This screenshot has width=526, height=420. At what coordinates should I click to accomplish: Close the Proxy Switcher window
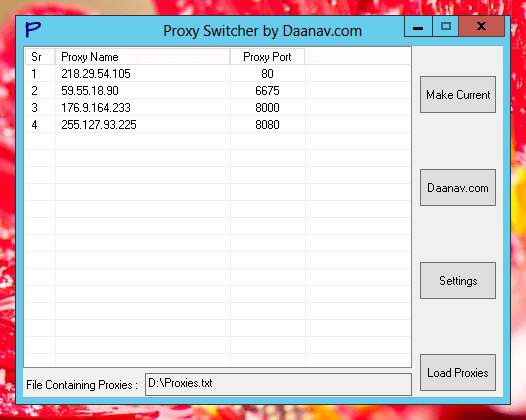coord(481,26)
